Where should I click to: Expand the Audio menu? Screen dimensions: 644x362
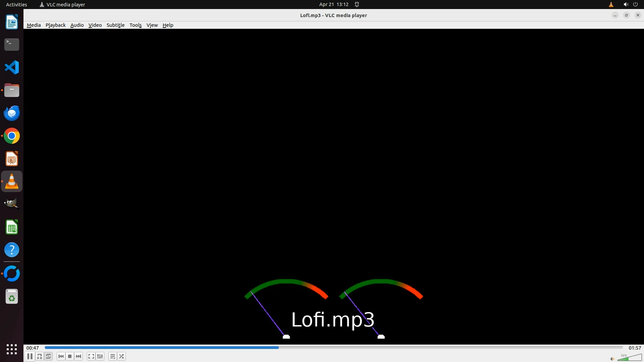pyautogui.click(x=77, y=25)
